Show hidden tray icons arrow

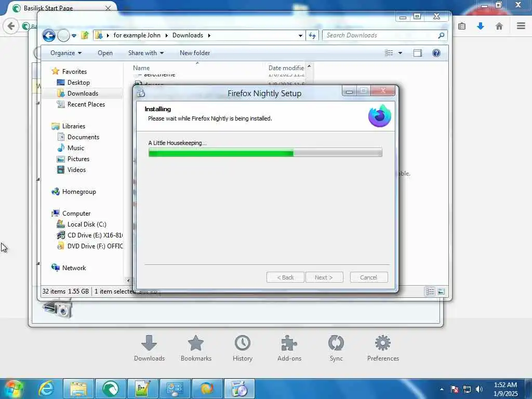[x=442, y=389]
